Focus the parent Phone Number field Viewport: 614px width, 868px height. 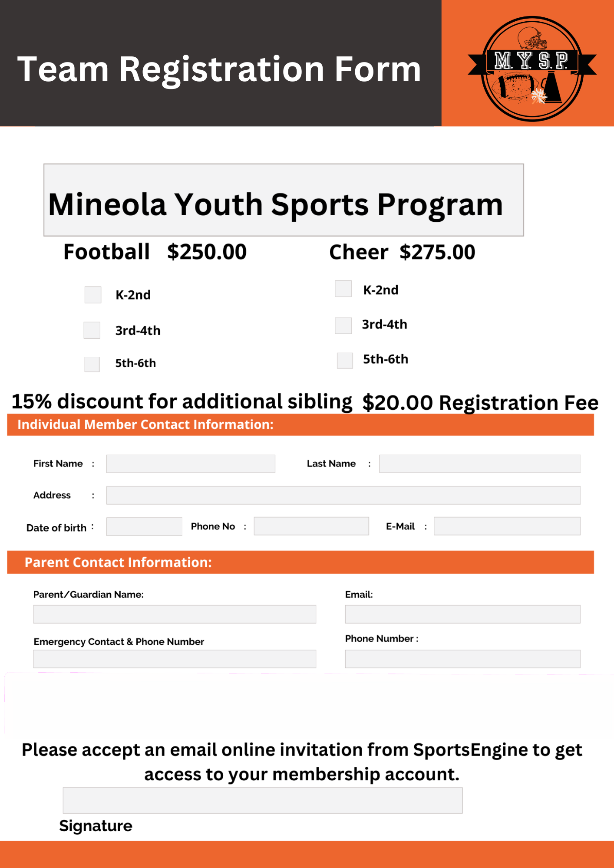tap(463, 659)
